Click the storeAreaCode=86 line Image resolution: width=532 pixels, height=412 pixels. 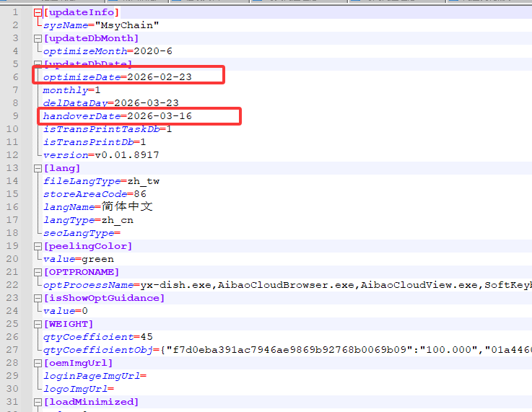(94, 194)
